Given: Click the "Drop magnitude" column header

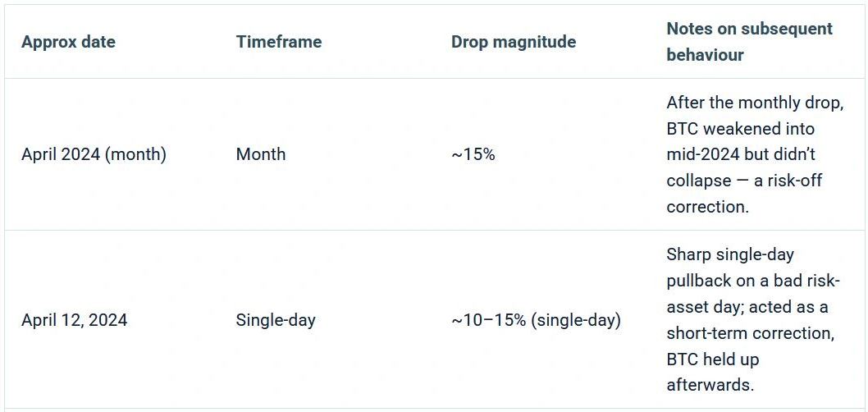Looking at the screenshot, I should [x=513, y=42].
